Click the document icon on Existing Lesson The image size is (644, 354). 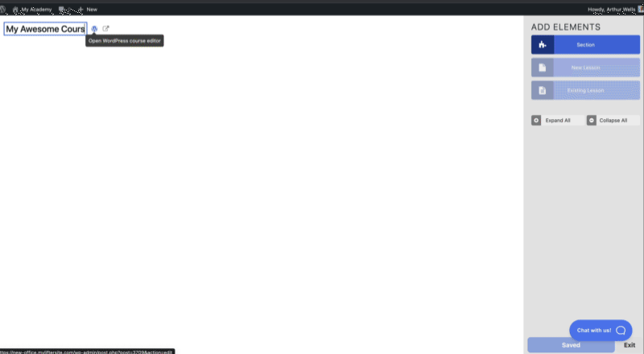pyautogui.click(x=543, y=90)
